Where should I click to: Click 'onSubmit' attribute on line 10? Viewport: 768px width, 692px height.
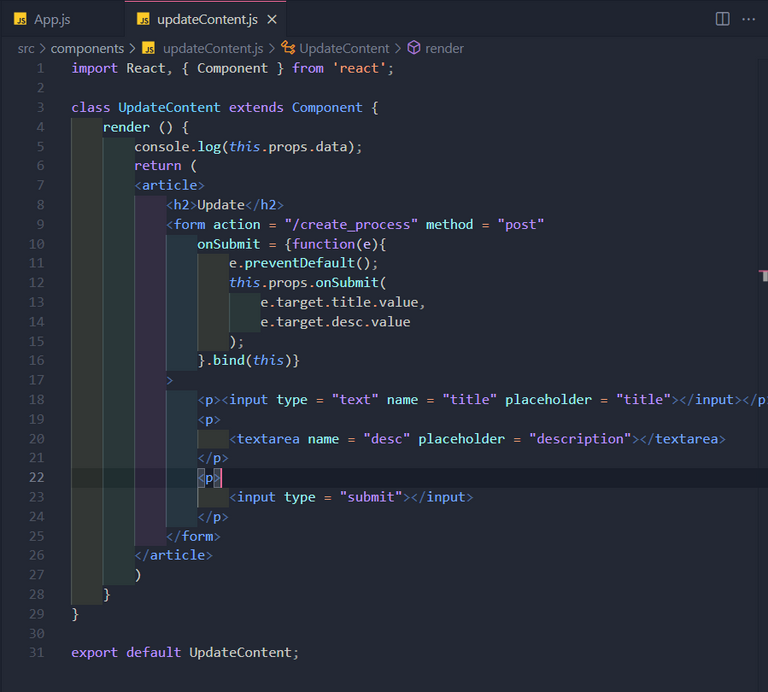[x=228, y=244]
